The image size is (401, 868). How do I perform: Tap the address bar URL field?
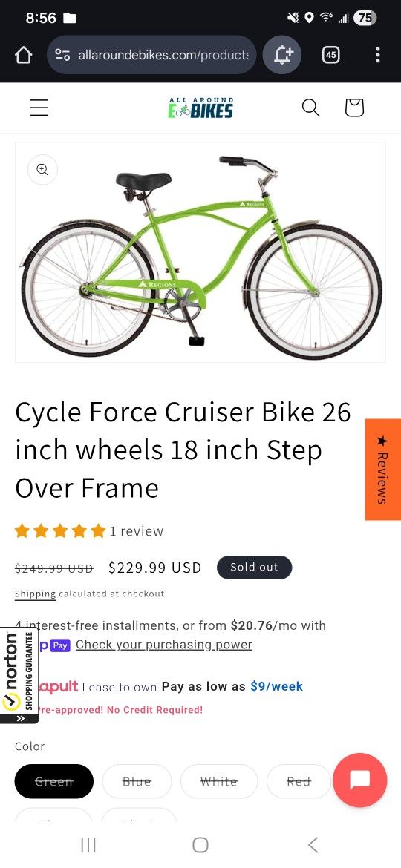tap(151, 55)
